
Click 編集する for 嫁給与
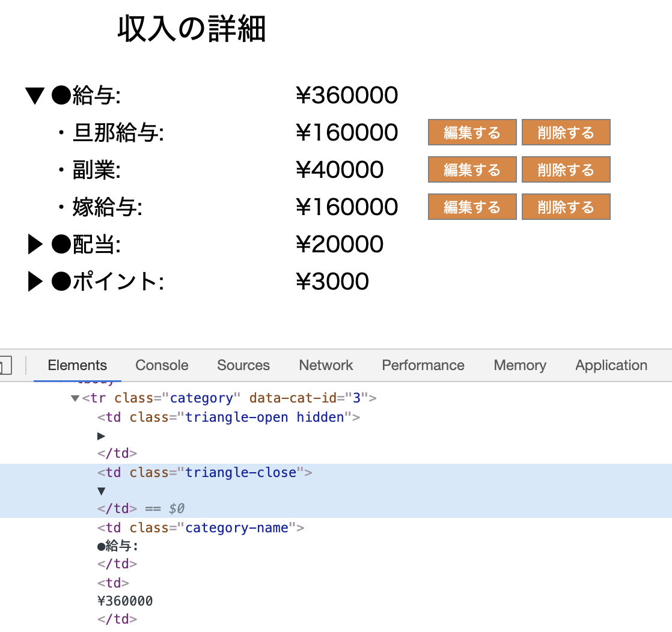tap(472, 207)
